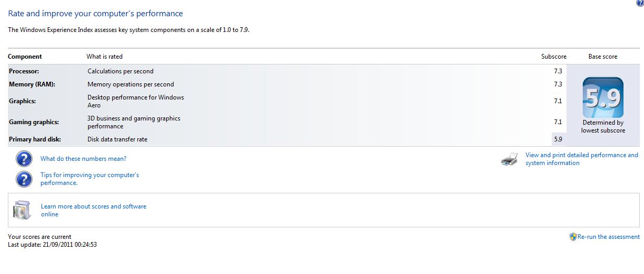Click question mark icon beside performance tips
This screenshot has width=644, height=274.
point(24,179)
